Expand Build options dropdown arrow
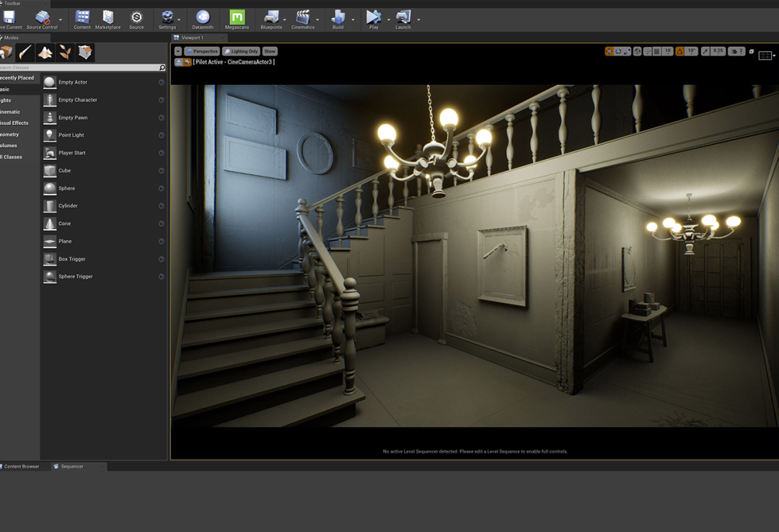Screen dimensions: 779x532 pyautogui.click(x=353, y=20)
